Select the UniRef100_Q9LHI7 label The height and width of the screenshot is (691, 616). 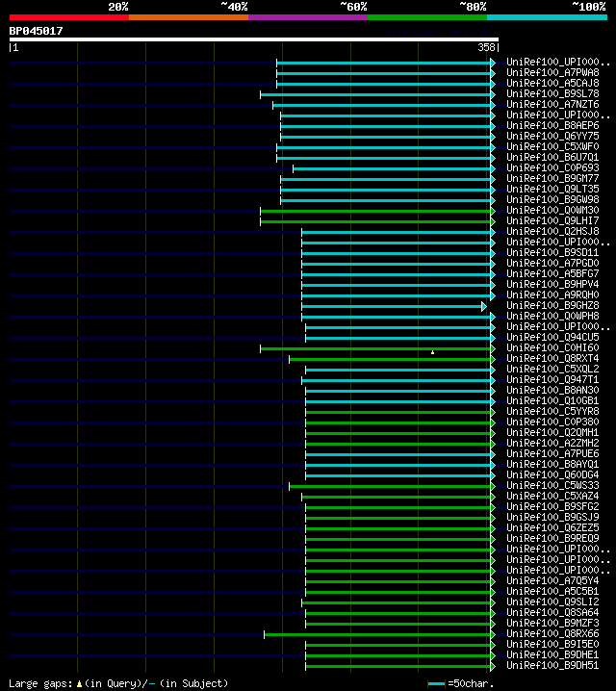click(x=552, y=220)
